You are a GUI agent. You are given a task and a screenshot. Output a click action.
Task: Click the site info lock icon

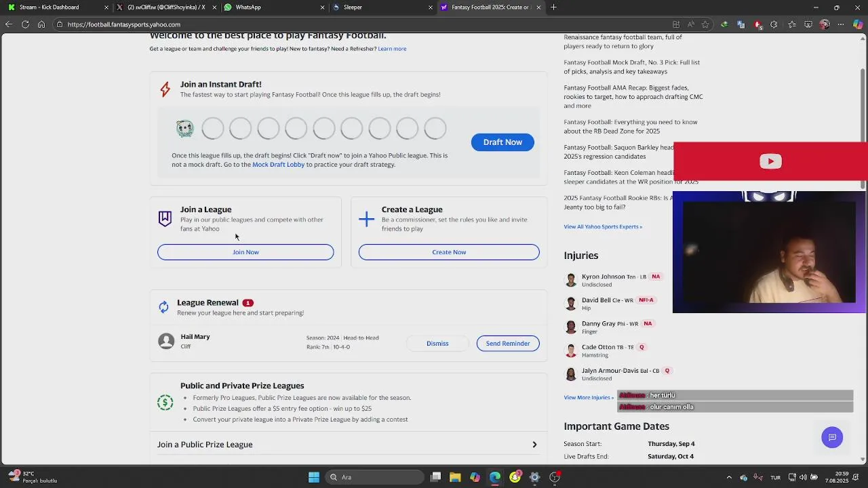60,24
